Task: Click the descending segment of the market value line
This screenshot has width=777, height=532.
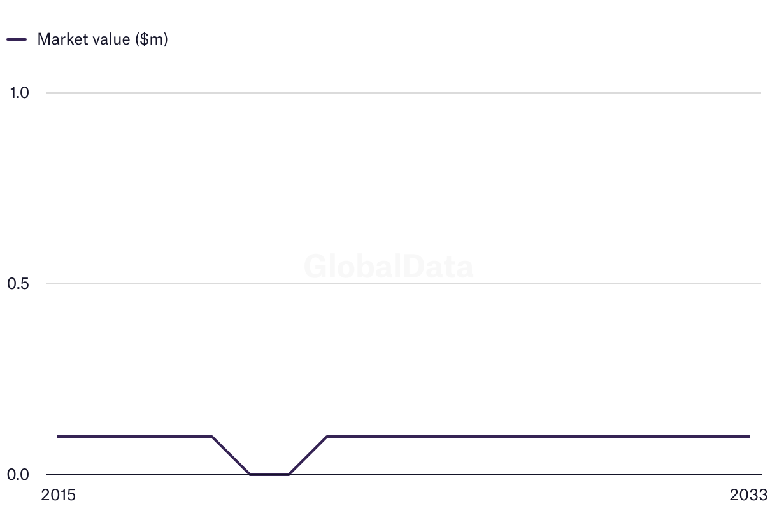Action: pos(231,456)
